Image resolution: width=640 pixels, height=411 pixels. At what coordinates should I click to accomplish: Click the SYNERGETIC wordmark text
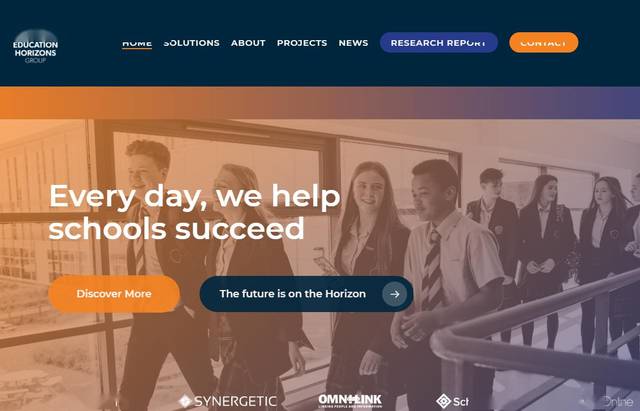coord(236,401)
